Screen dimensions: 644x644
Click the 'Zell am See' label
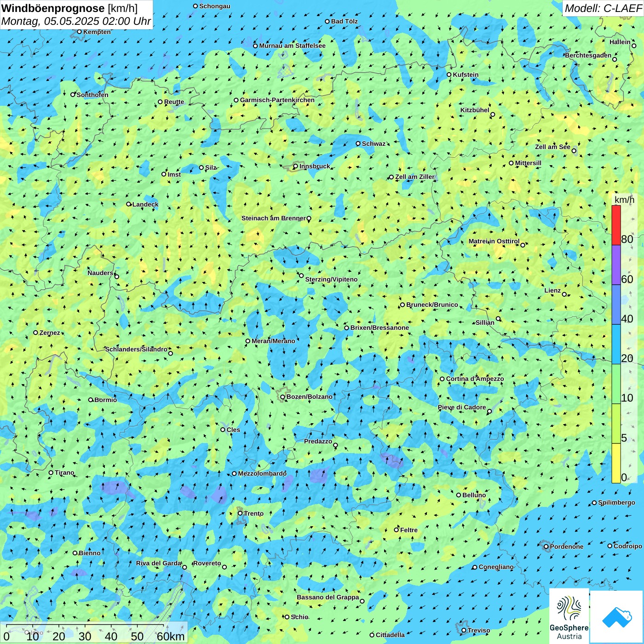coord(552,147)
